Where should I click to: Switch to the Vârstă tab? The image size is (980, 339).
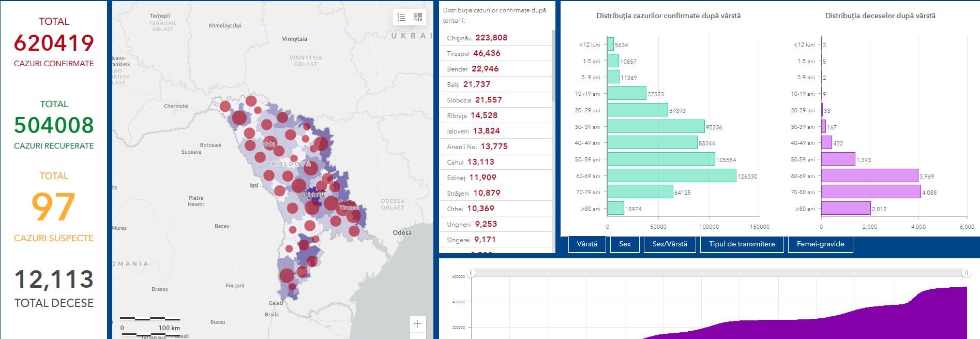[x=587, y=244]
